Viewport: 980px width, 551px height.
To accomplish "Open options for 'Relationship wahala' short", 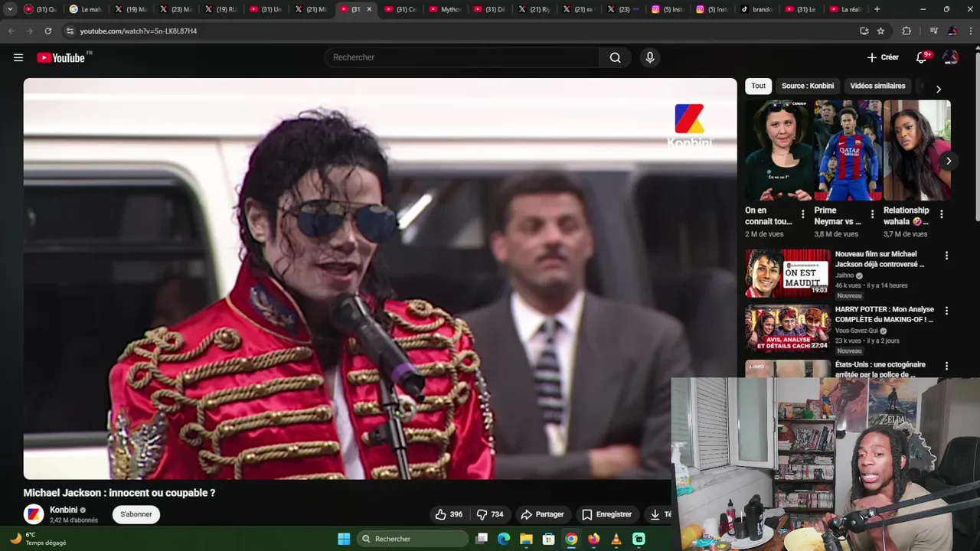I will pos(941,214).
